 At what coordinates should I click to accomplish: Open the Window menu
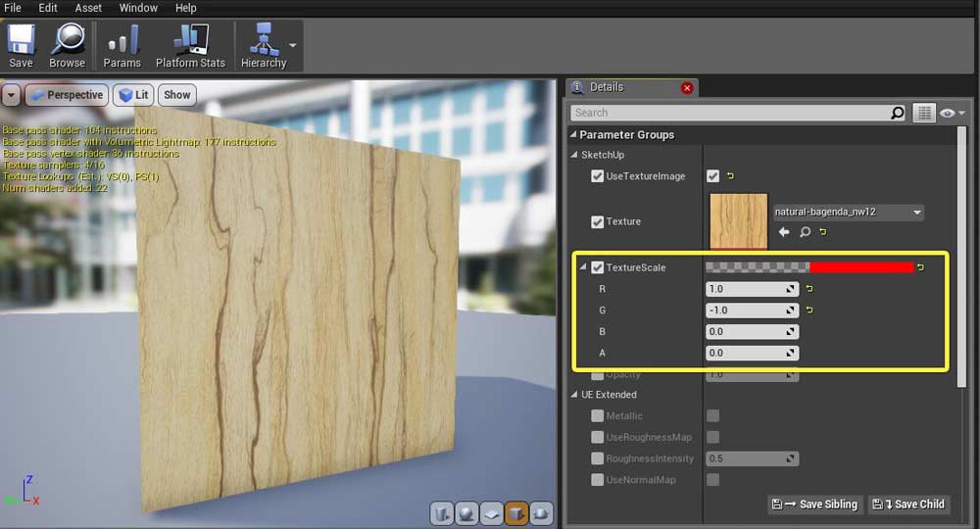tap(138, 8)
